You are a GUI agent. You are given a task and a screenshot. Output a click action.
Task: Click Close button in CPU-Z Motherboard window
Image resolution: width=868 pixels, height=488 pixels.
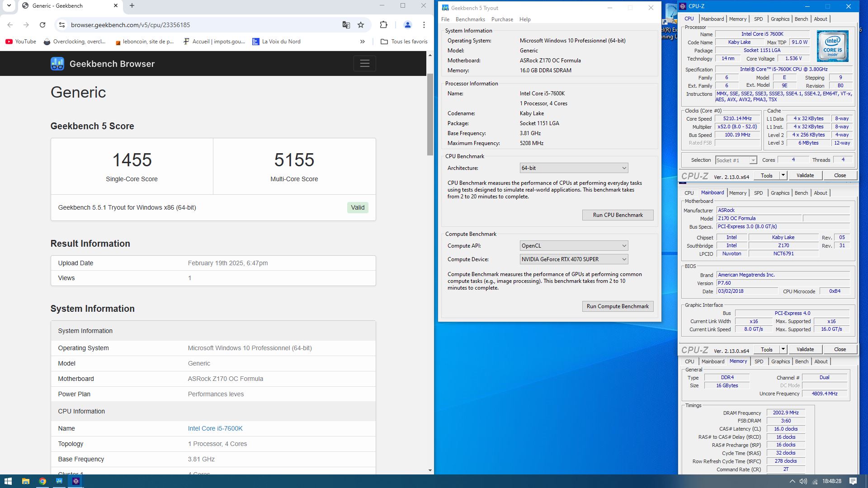(x=840, y=349)
